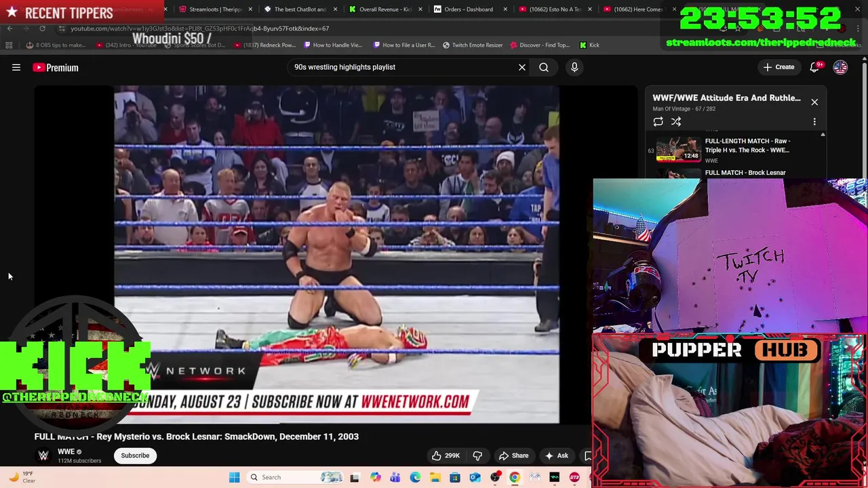Open Discover - Find Top... bookmark
This screenshot has height=488, width=868.
pos(540,45)
